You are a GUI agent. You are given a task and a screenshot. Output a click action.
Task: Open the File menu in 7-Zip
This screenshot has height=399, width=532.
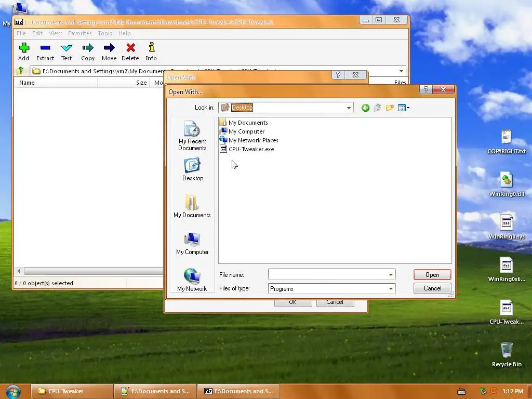coord(21,33)
